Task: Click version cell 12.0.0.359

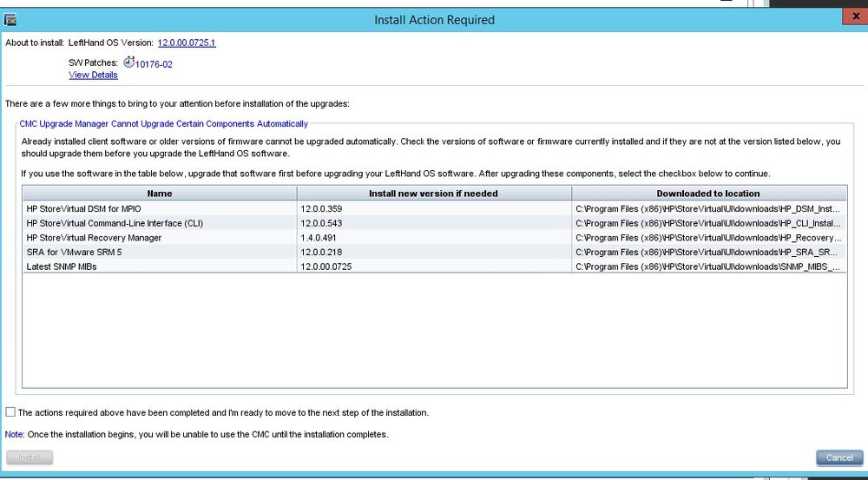Action: [x=434, y=208]
